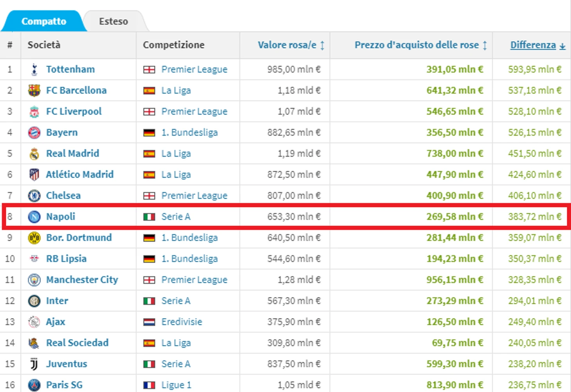Viewport: 571px width, 392px height.
Task: Switch to the Compatto tab
Action: 44,21
